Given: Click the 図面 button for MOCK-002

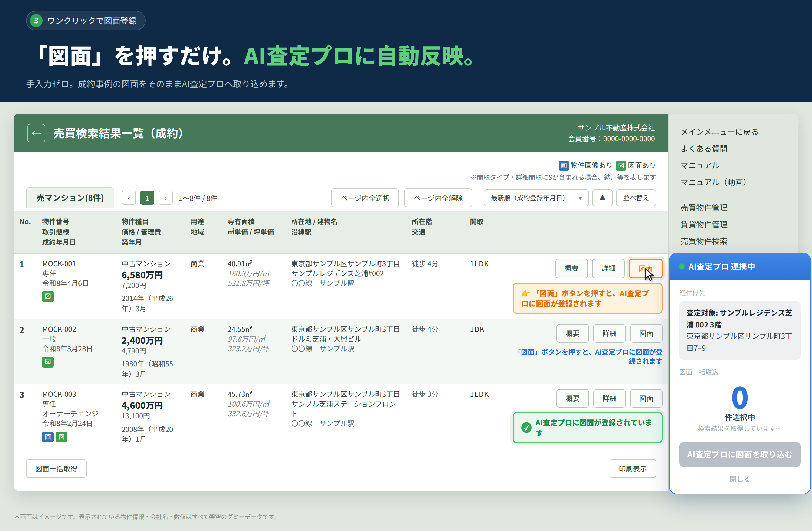Looking at the screenshot, I should pos(646,333).
